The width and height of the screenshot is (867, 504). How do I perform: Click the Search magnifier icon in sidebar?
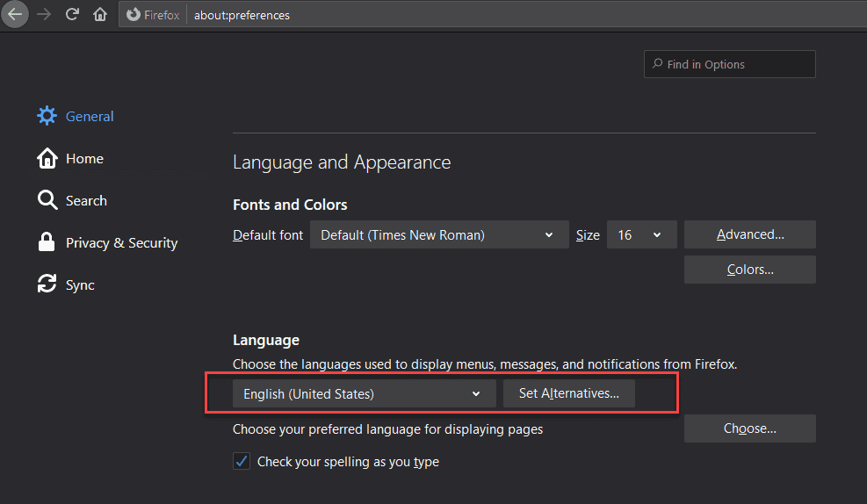pos(47,200)
